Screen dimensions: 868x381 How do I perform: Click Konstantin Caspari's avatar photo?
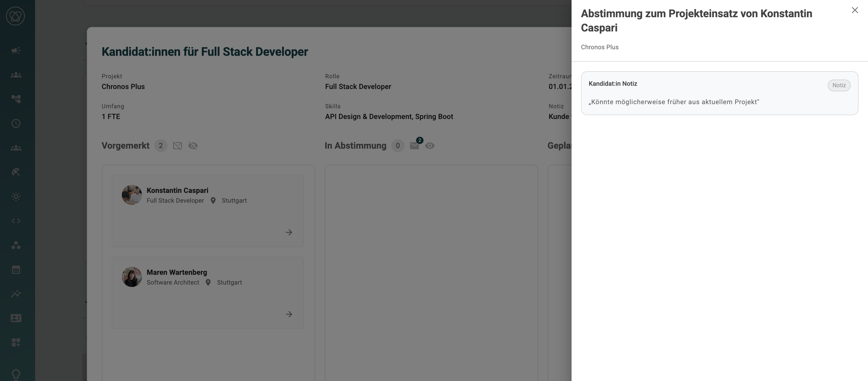tap(132, 195)
